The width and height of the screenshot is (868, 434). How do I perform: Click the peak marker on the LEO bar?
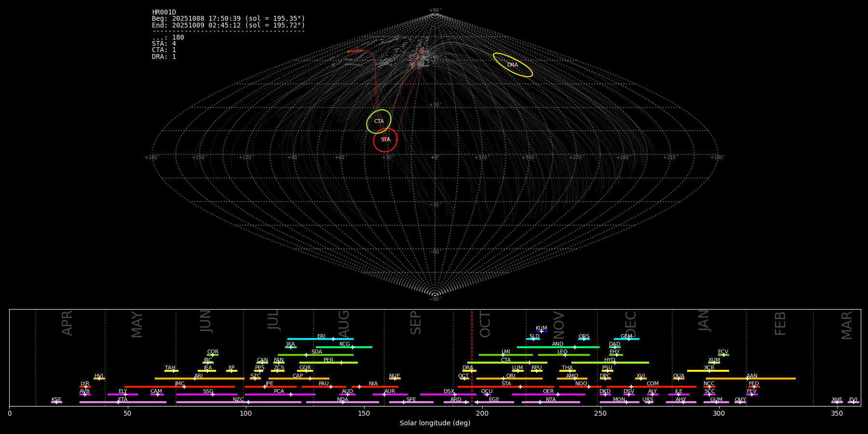tap(565, 355)
